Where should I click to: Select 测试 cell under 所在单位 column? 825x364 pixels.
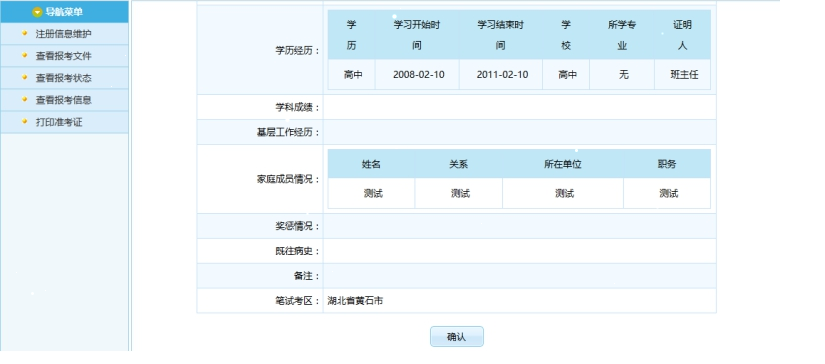point(564,194)
